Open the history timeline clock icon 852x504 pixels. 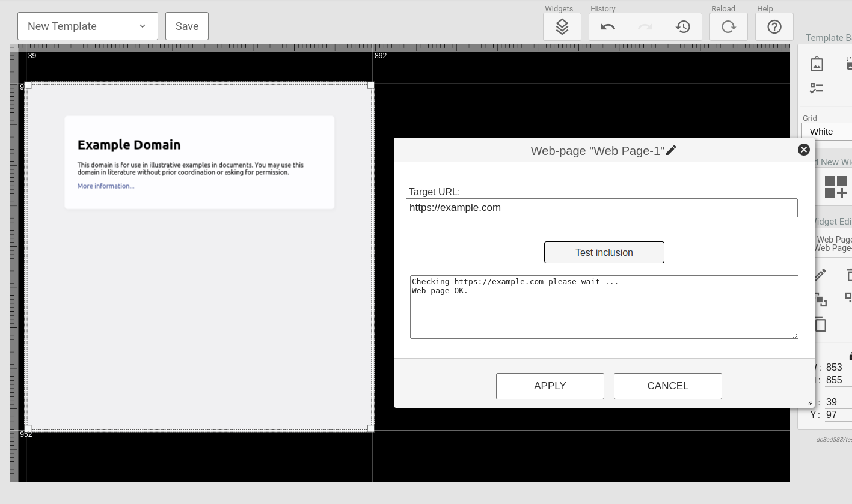(683, 26)
